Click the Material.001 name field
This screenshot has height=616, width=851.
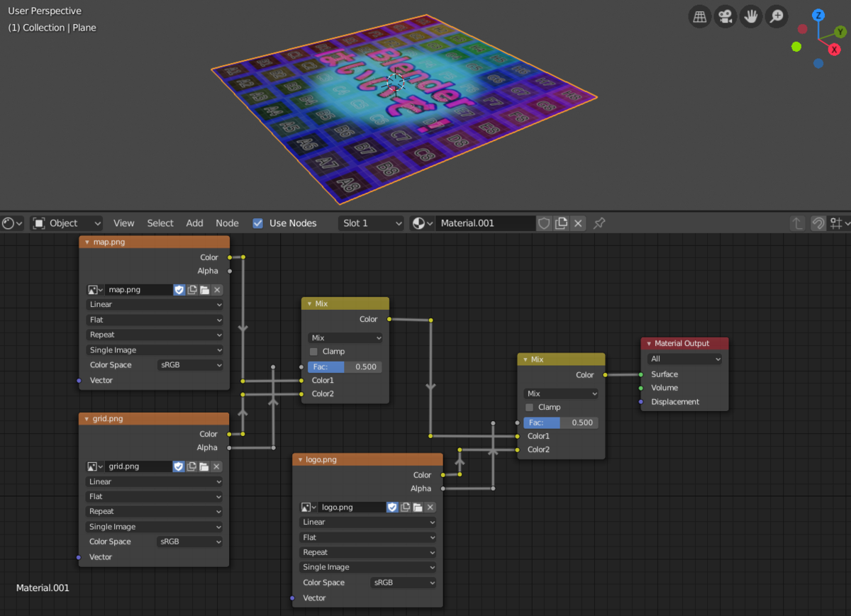pos(485,223)
